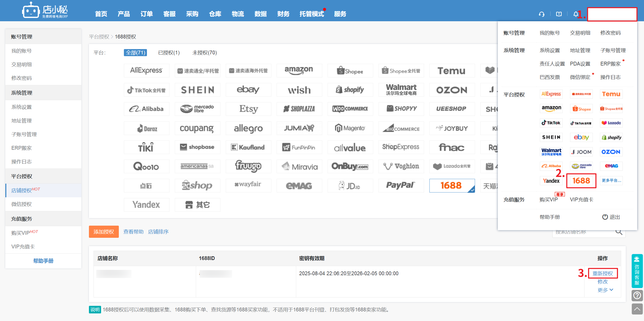Image resolution: width=644 pixels, height=321 pixels.
Task: Filter platforms by 已授权(1)
Action: (169, 53)
